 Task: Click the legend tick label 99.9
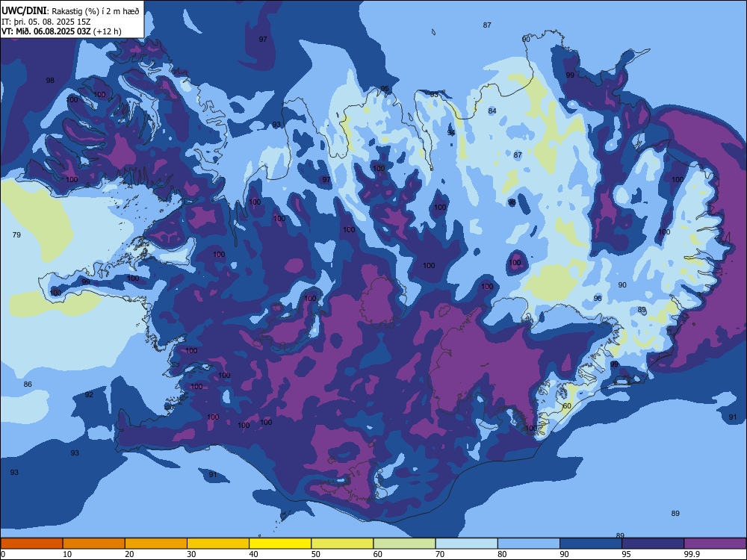[691, 554]
